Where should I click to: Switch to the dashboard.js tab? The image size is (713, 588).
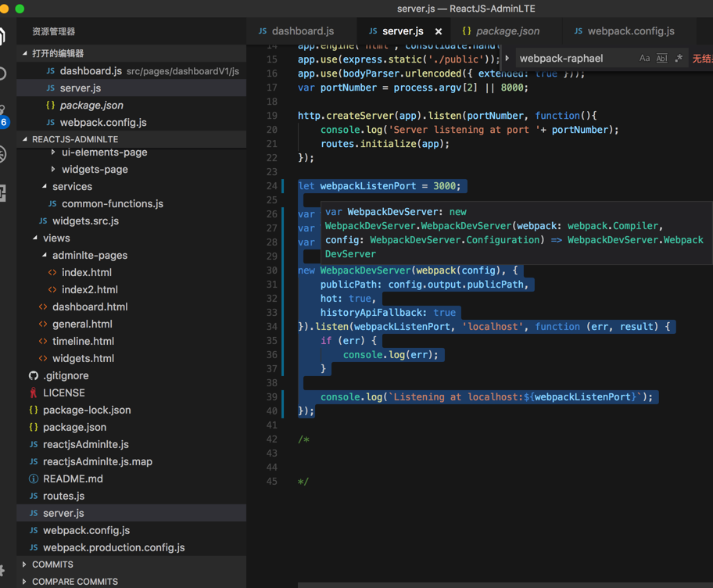coord(302,31)
